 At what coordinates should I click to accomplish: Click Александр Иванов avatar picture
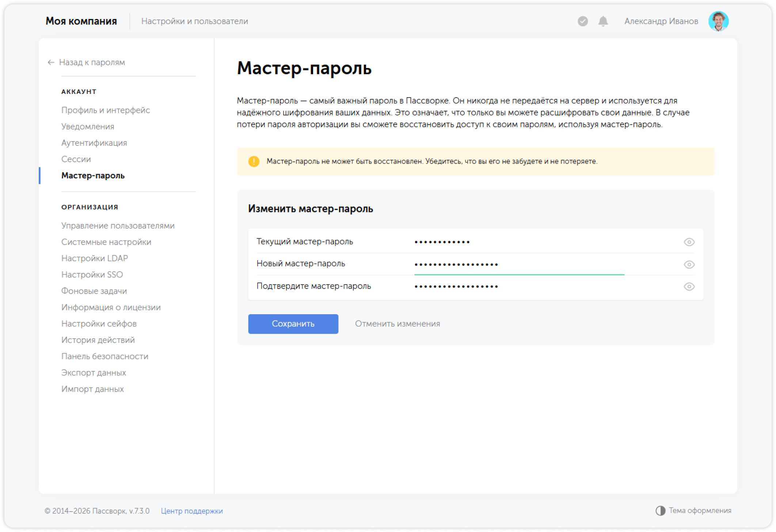[x=718, y=21]
